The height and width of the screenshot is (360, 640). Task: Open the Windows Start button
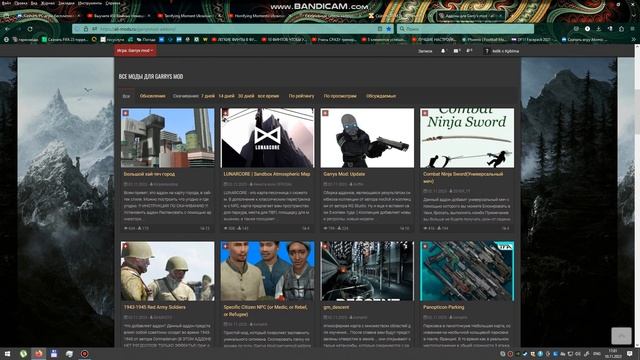tap(7, 353)
